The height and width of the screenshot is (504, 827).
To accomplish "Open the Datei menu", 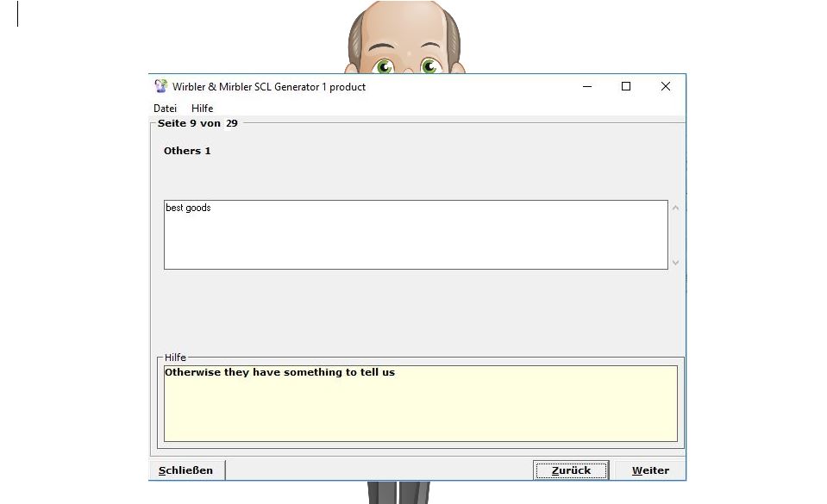I will pyautogui.click(x=165, y=109).
